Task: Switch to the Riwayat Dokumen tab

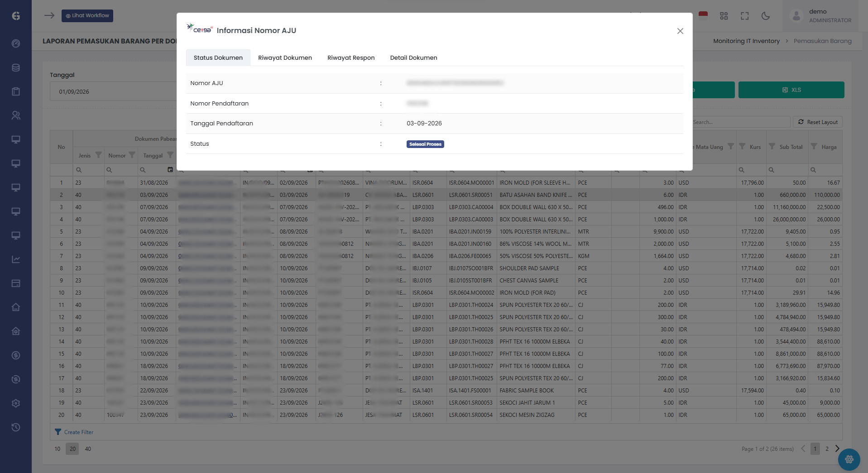Action: 285,57
